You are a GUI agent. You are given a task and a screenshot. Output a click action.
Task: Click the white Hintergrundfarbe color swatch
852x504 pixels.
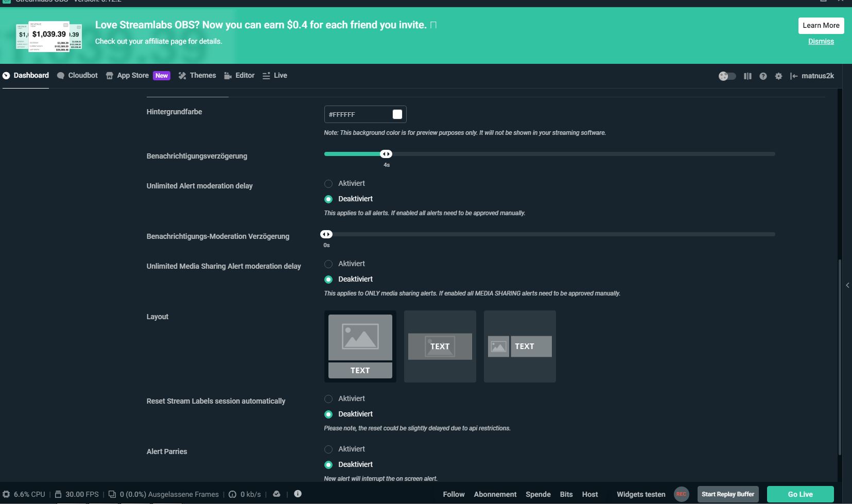click(x=397, y=114)
